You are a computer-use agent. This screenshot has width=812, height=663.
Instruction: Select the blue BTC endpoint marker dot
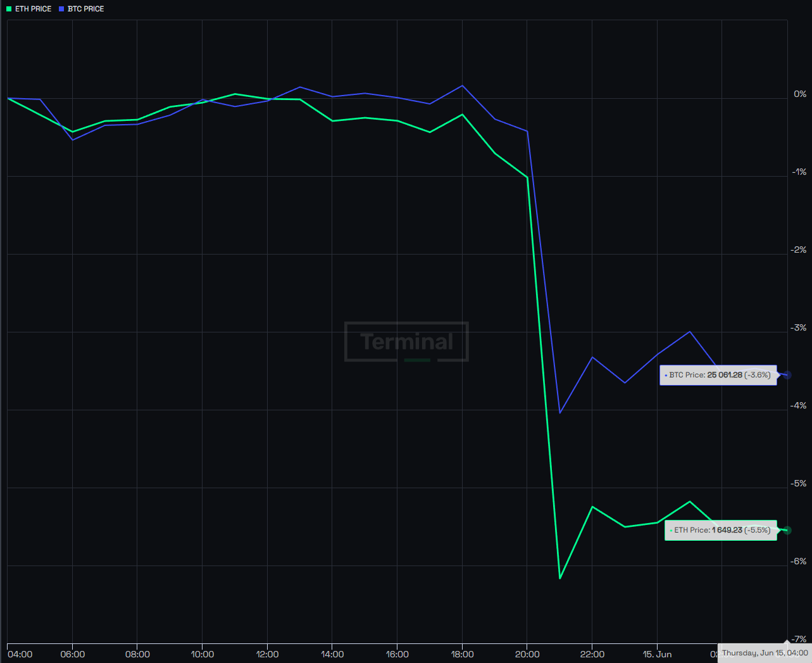(x=787, y=375)
